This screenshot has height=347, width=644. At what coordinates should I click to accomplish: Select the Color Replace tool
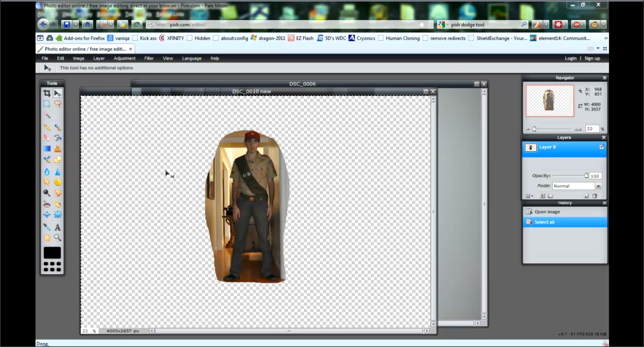47,159
